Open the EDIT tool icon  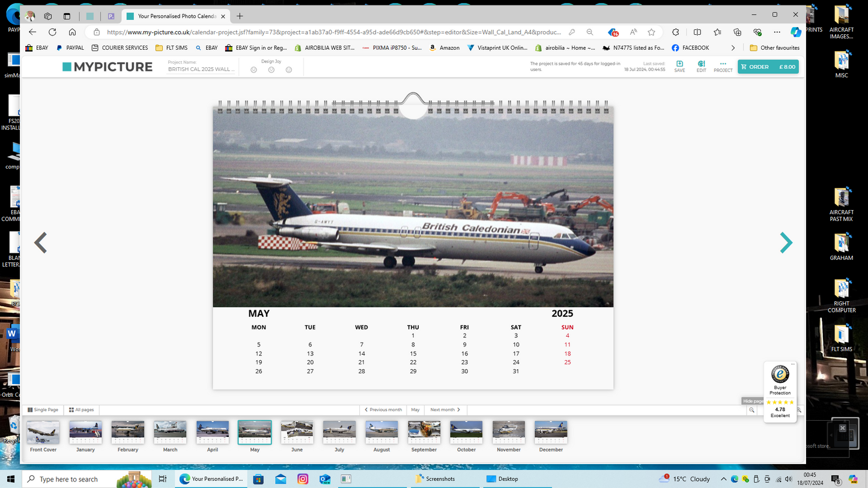[701, 66]
